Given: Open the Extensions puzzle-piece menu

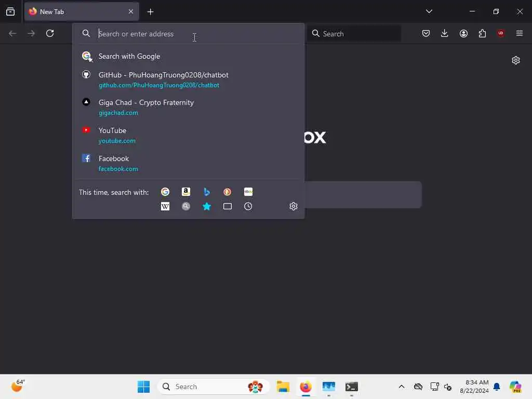Looking at the screenshot, I should (482, 33).
